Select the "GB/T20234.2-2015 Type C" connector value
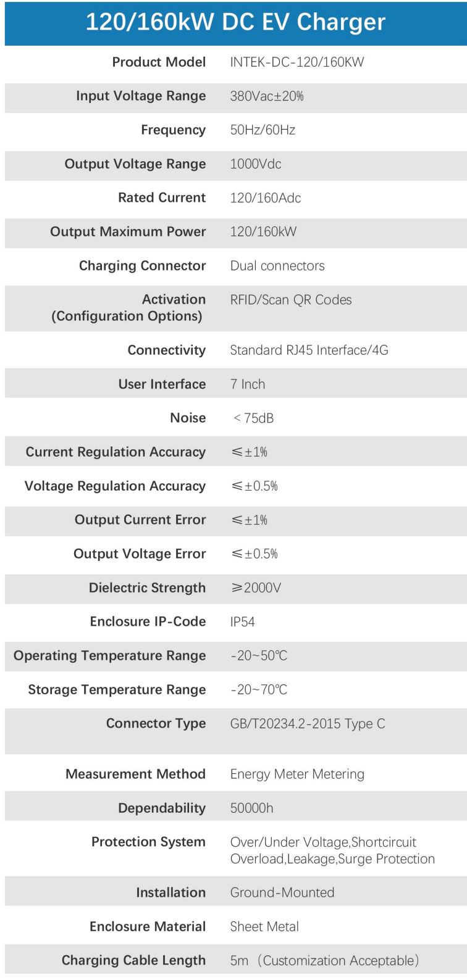 (x=307, y=724)
